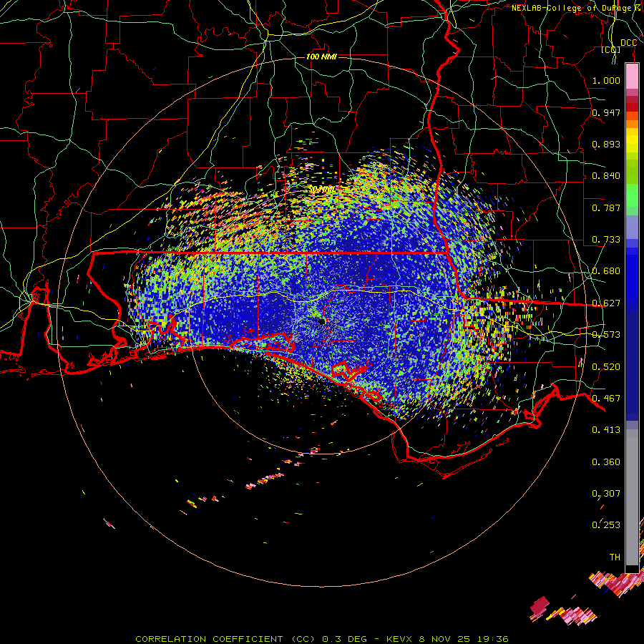Click the DCC label above the color scale

[629, 43]
